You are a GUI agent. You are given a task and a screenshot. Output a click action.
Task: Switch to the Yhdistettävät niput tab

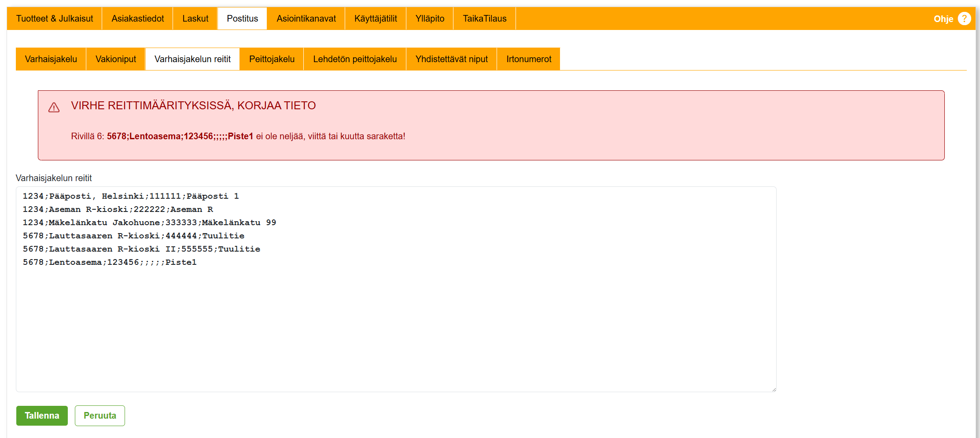[x=451, y=59]
